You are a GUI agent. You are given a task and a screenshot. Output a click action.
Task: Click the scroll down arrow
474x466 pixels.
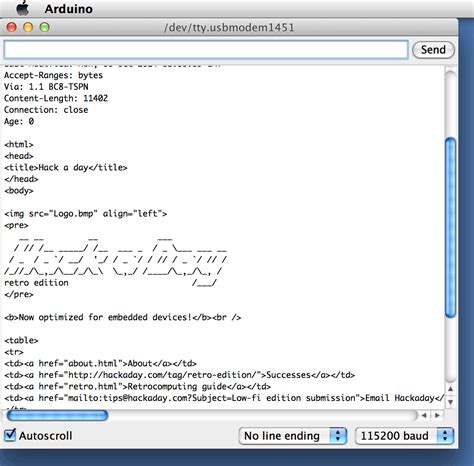pyautogui.click(x=450, y=402)
